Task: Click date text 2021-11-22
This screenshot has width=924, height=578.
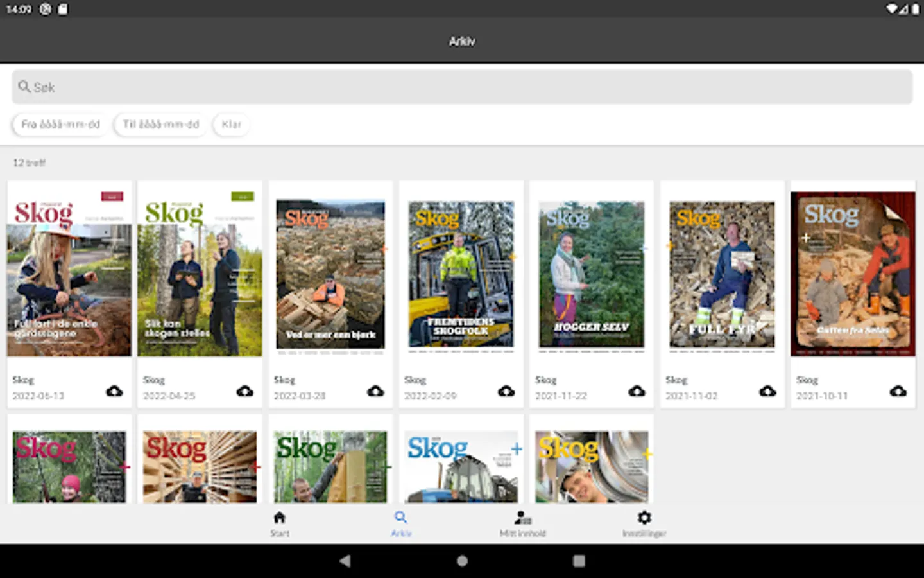Action: [561, 396]
